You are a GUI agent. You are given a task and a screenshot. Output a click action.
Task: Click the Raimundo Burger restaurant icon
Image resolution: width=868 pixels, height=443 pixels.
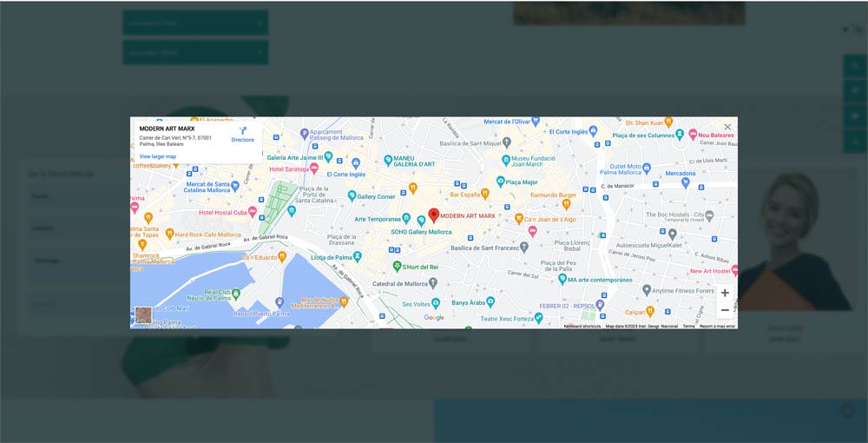pyautogui.click(x=566, y=205)
